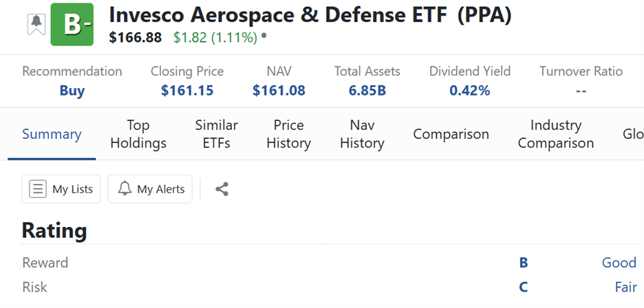
Task: Open the Industry Comparison tab
Action: pos(555,134)
